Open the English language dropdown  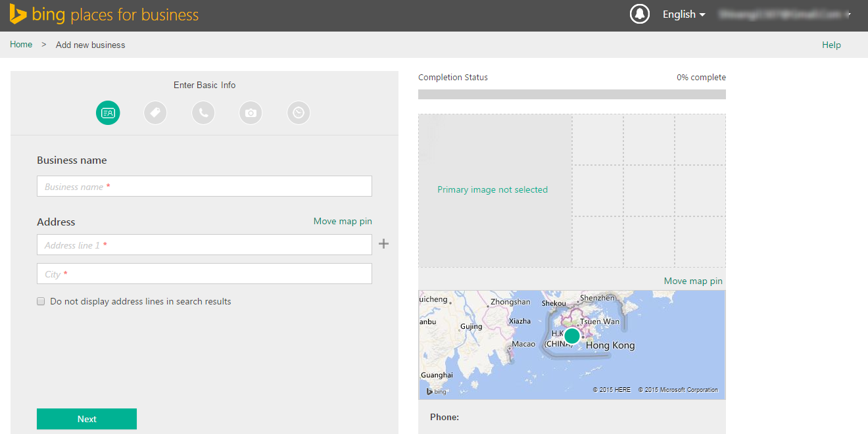684,14
